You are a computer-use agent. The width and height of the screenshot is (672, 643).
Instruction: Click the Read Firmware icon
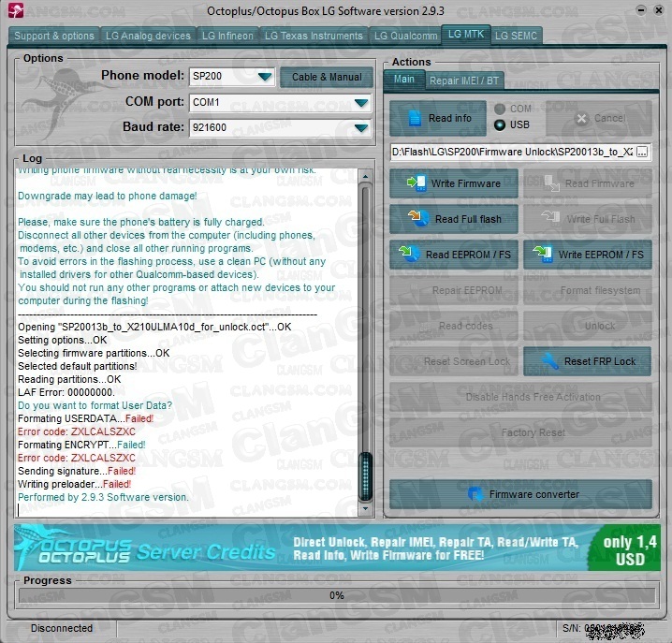coord(551,183)
